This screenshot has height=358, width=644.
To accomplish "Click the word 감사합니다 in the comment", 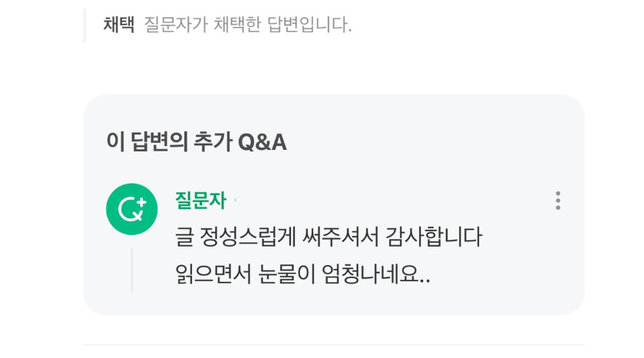I will tap(434, 237).
